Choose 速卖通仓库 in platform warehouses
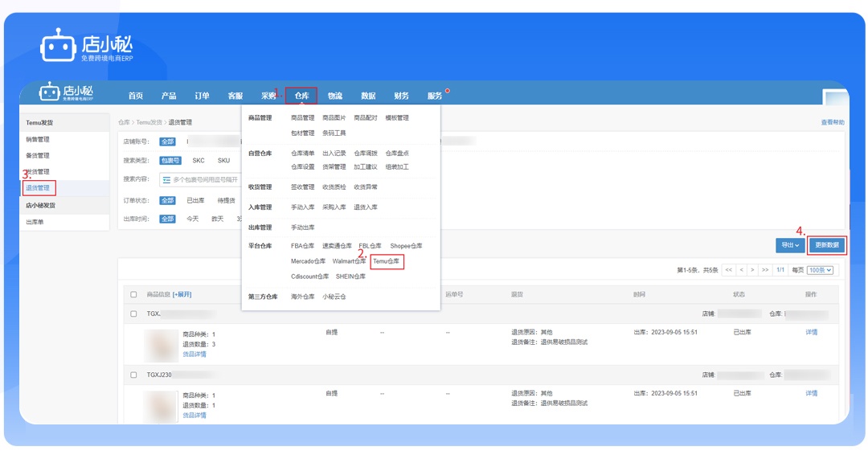The image size is (868, 459). coord(337,246)
